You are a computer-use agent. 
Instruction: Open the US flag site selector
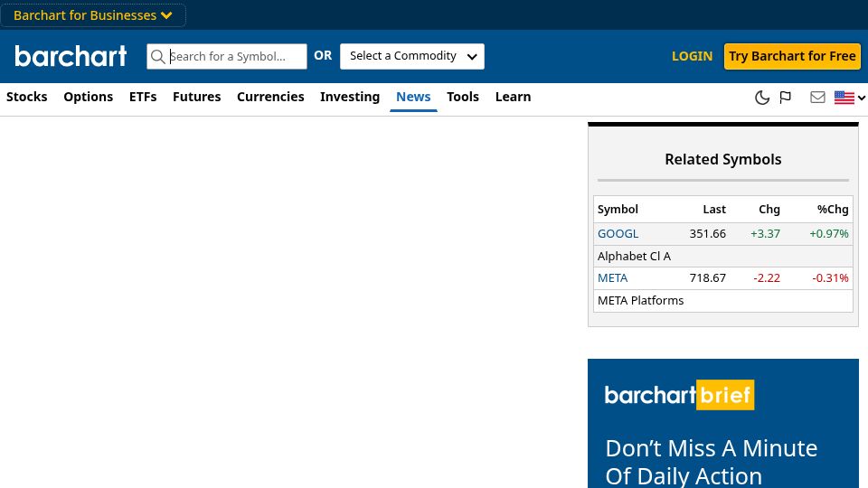click(x=849, y=98)
